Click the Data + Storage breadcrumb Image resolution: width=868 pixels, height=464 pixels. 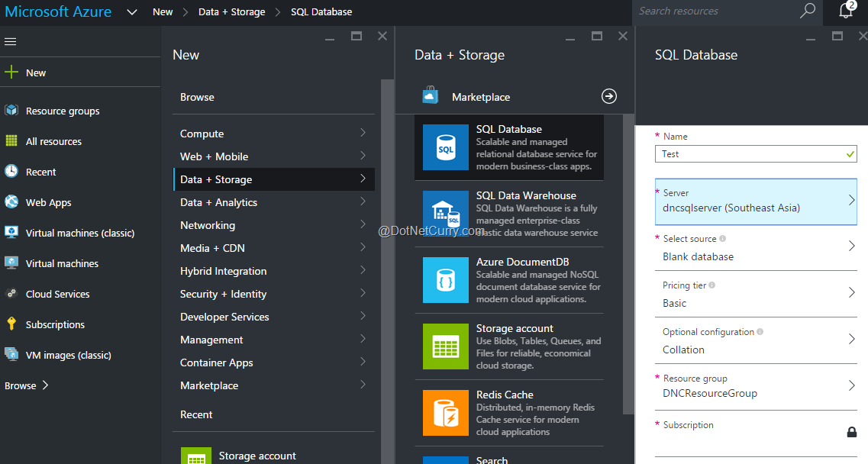click(x=231, y=11)
